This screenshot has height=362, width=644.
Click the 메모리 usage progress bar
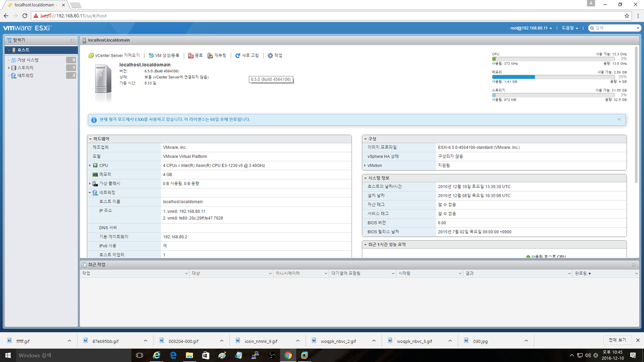tap(553, 77)
